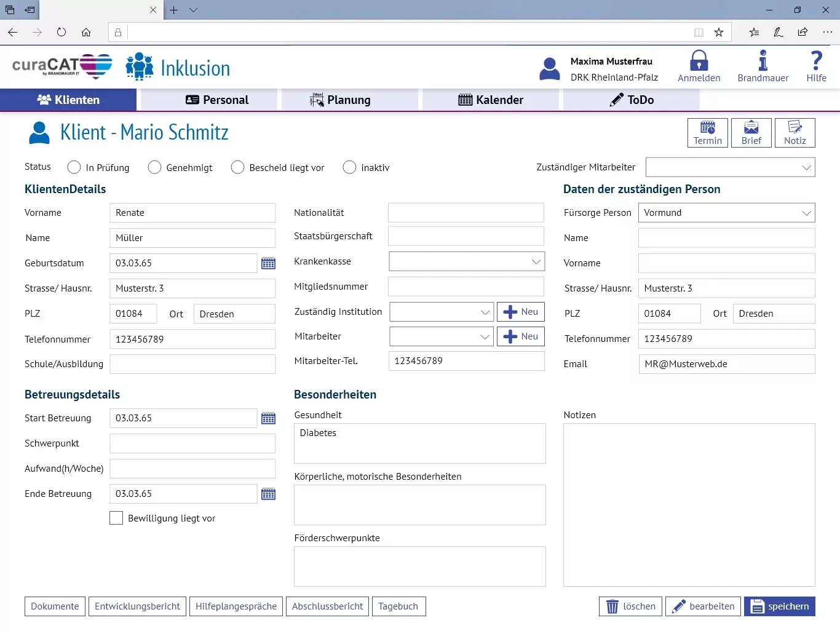The width and height of the screenshot is (840, 631).
Task: Switch to the ToDo tab
Action: tap(632, 100)
